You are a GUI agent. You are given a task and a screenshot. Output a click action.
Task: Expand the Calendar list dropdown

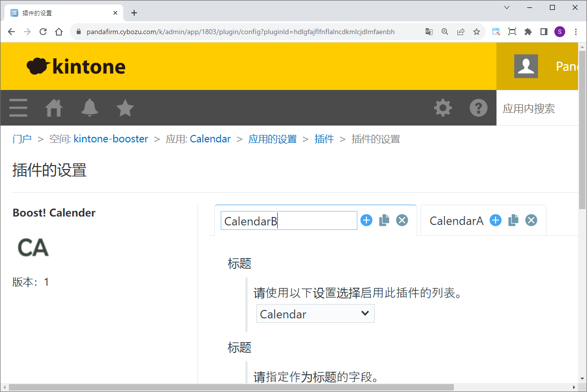point(315,314)
